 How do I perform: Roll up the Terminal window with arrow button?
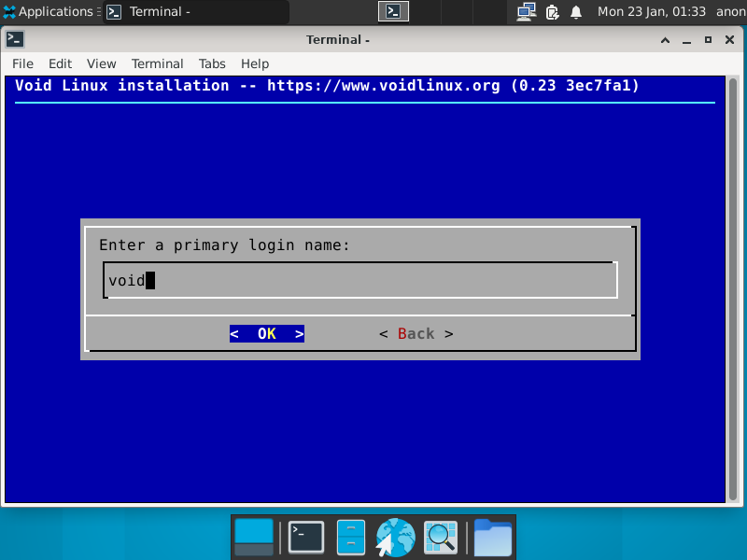pyautogui.click(x=665, y=40)
